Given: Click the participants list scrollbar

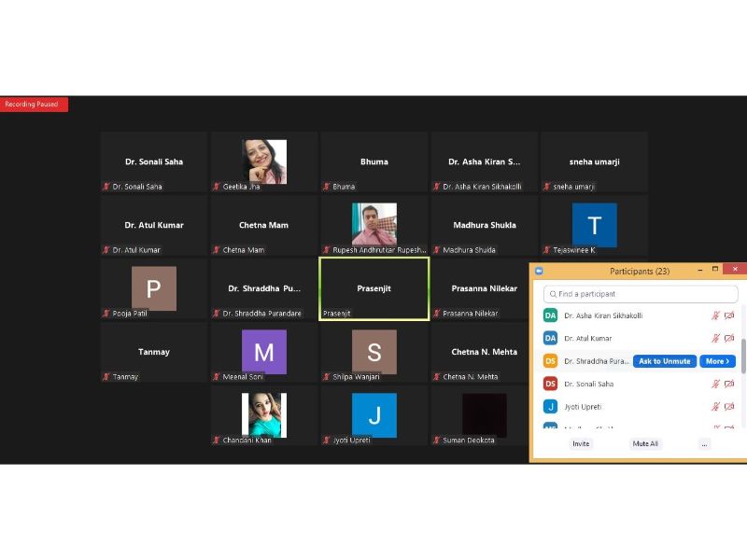Looking at the screenshot, I should tap(743, 356).
